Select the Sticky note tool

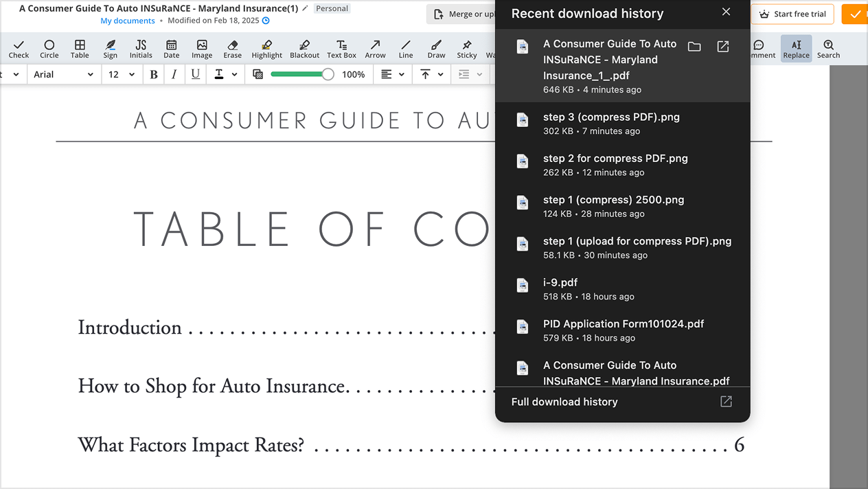pos(467,49)
